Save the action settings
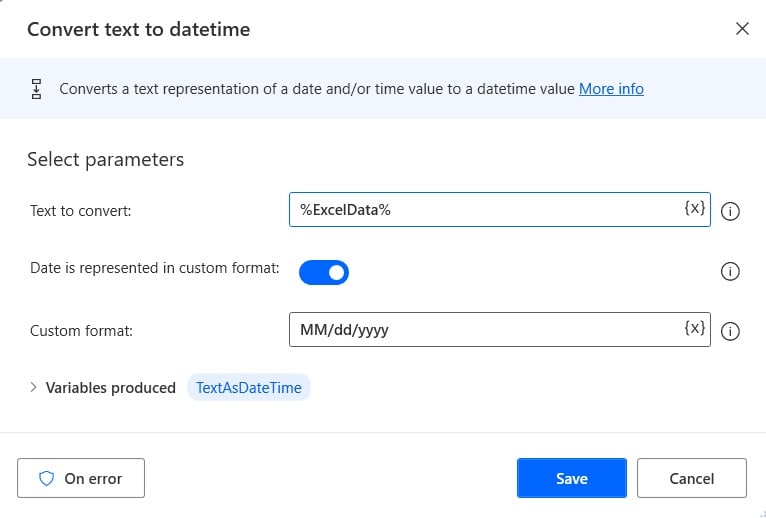766x518 pixels. (572, 478)
